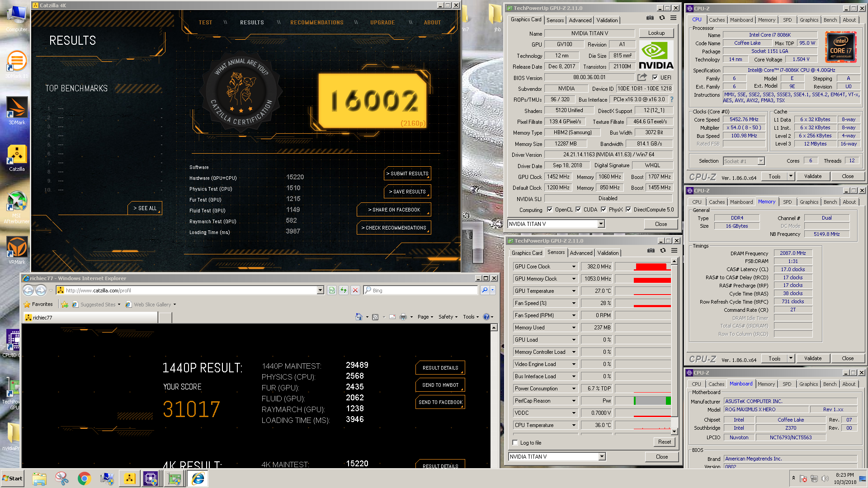The image size is (868, 488).
Task: Enable Log to file checkbox
Action: [x=515, y=443]
